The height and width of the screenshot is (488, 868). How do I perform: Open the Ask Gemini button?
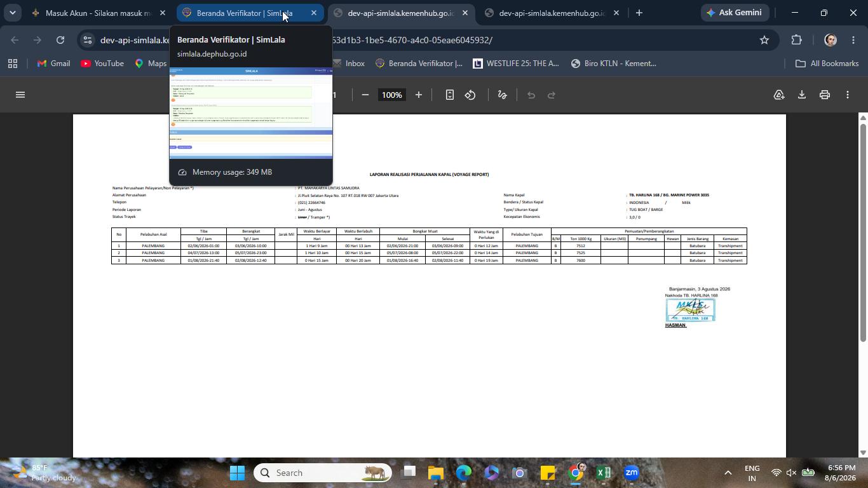coord(734,13)
